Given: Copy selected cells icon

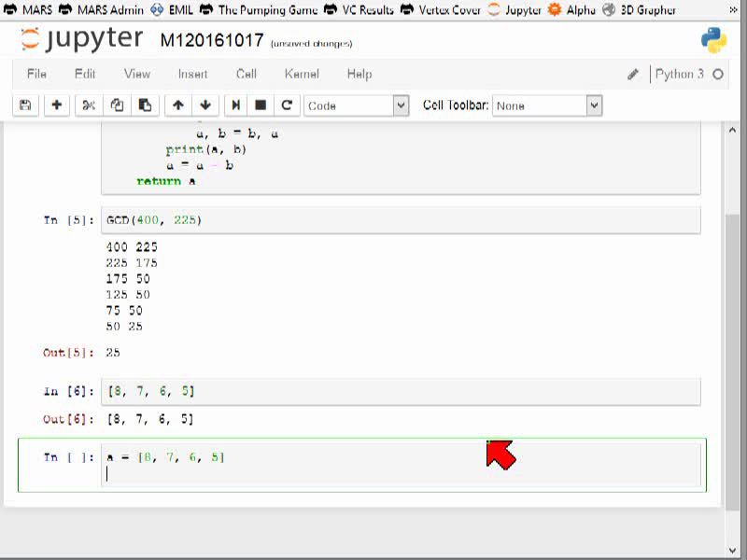Looking at the screenshot, I should [x=117, y=105].
